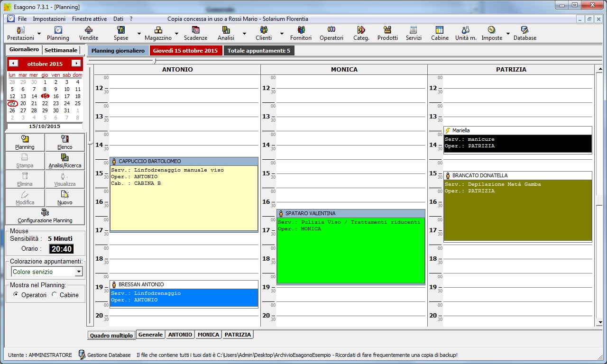The height and width of the screenshot is (364, 607).
Task: Open the Finestre attive menu
Action: 89,19
